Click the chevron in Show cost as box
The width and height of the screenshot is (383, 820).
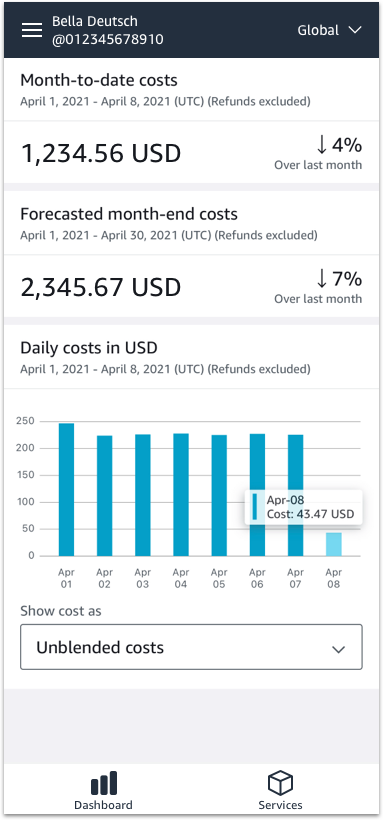[339, 649]
